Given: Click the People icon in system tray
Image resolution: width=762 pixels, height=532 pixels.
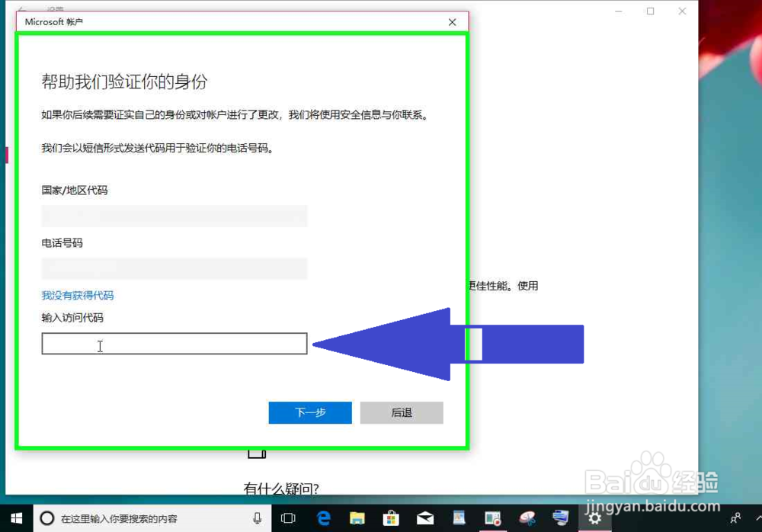Looking at the screenshot, I should (736, 518).
